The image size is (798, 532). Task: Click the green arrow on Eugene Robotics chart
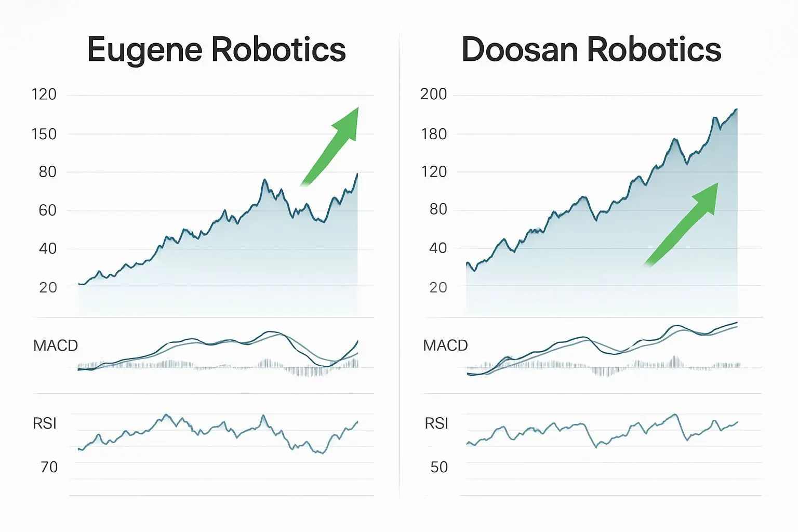click(x=332, y=144)
